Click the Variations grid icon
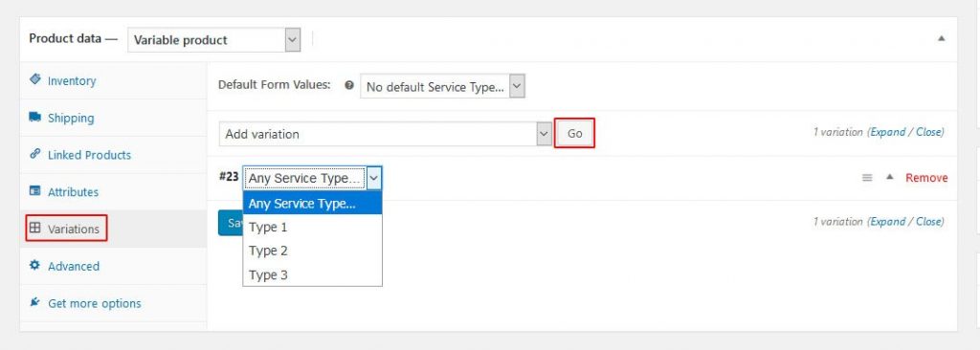 pyautogui.click(x=35, y=229)
